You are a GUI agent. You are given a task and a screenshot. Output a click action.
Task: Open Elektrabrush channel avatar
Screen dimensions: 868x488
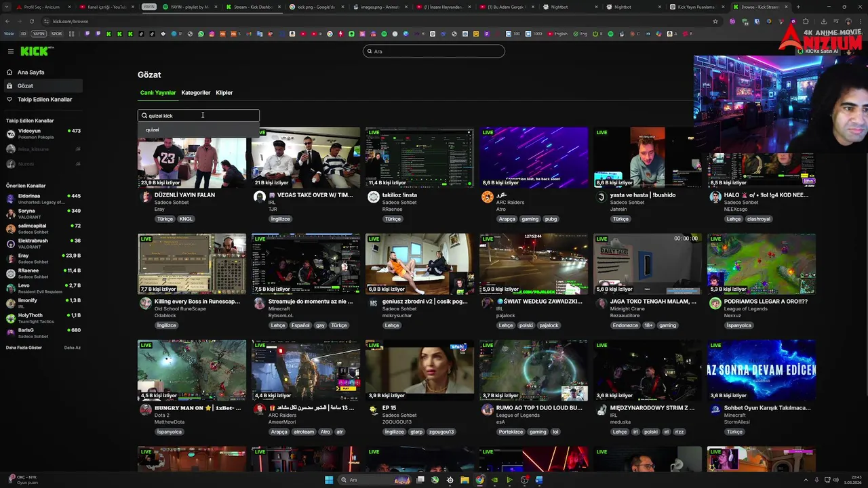10,243
